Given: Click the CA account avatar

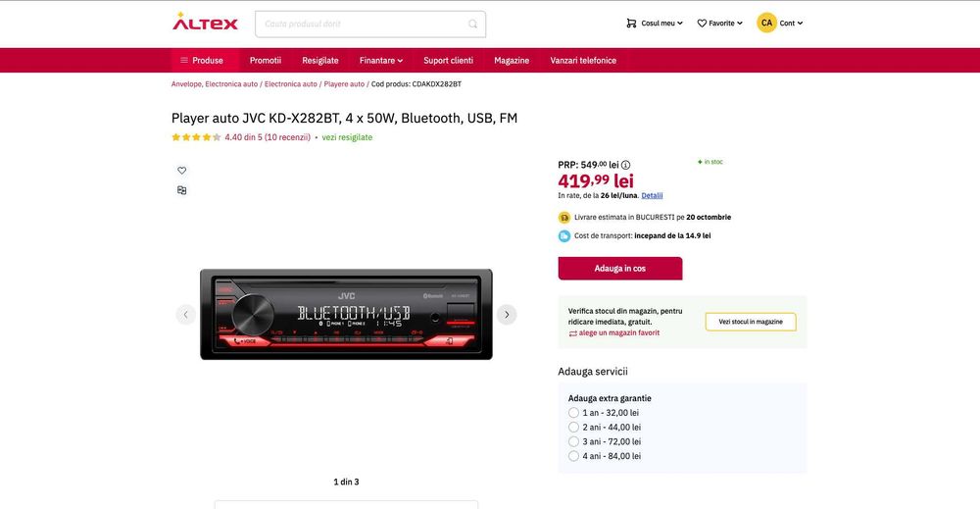Looking at the screenshot, I should click(x=766, y=24).
